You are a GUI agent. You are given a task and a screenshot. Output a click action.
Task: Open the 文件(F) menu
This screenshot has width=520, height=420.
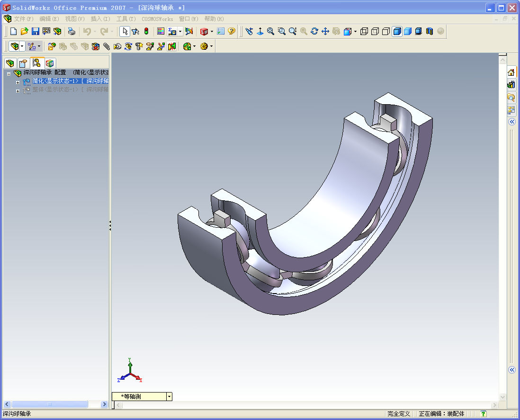pyautogui.click(x=24, y=19)
